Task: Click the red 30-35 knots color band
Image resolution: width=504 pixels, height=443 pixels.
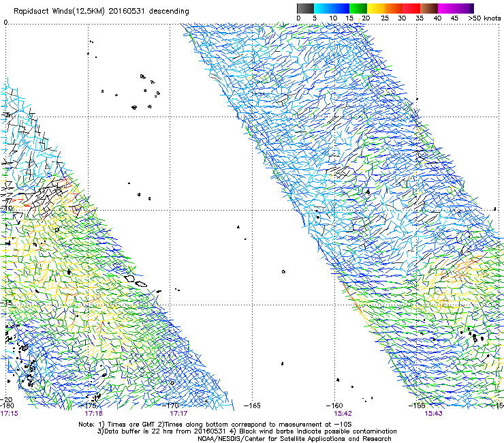Action: [411, 8]
